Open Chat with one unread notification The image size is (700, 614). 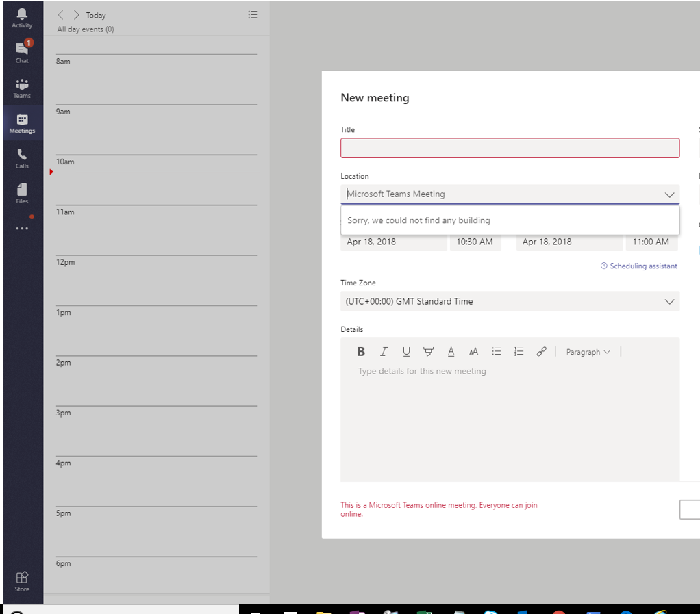tap(22, 52)
